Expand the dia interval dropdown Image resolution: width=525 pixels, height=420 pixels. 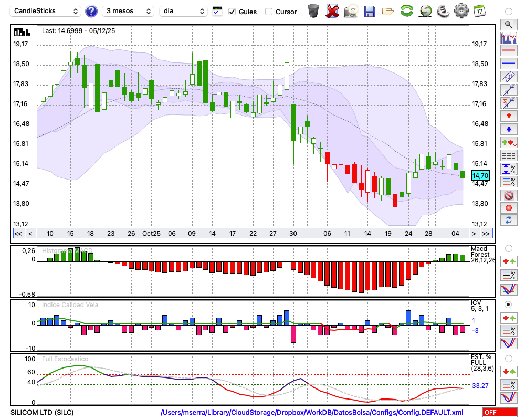183,11
